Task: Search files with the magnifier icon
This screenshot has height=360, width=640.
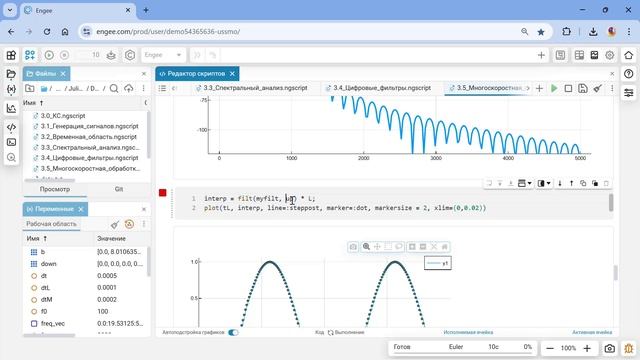Action: click(114, 88)
